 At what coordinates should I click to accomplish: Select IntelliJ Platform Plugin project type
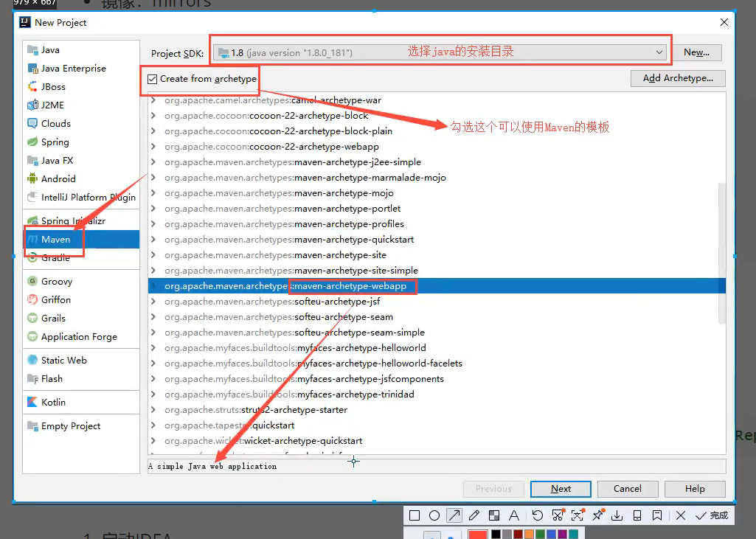click(x=81, y=197)
